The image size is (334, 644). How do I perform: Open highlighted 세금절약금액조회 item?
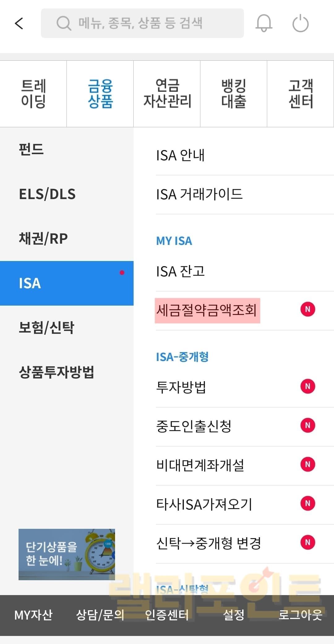pos(207,311)
